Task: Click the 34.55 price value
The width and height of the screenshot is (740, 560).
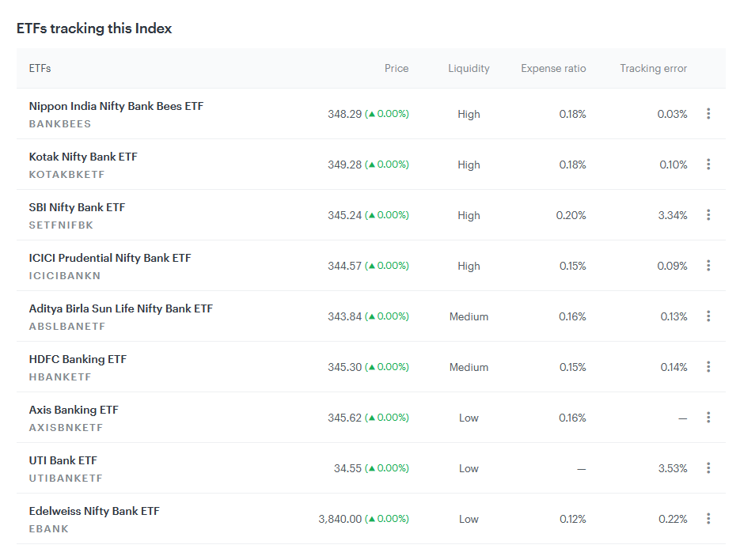Action: coord(347,468)
